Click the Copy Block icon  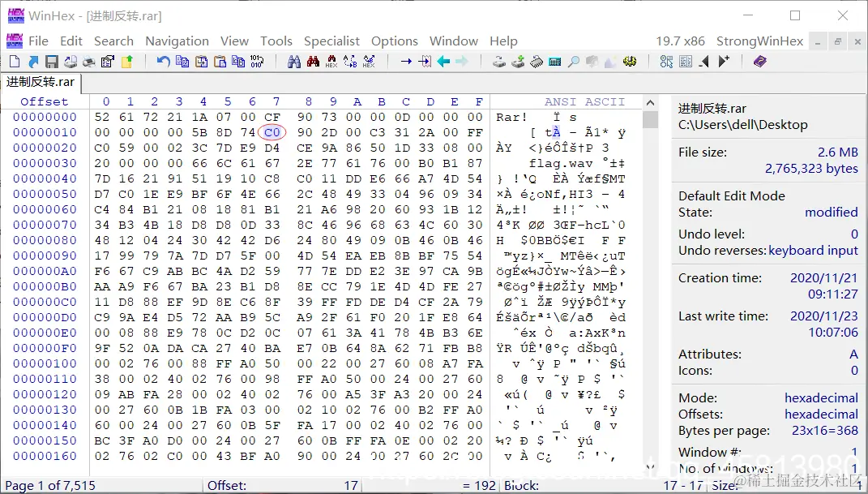coord(182,62)
